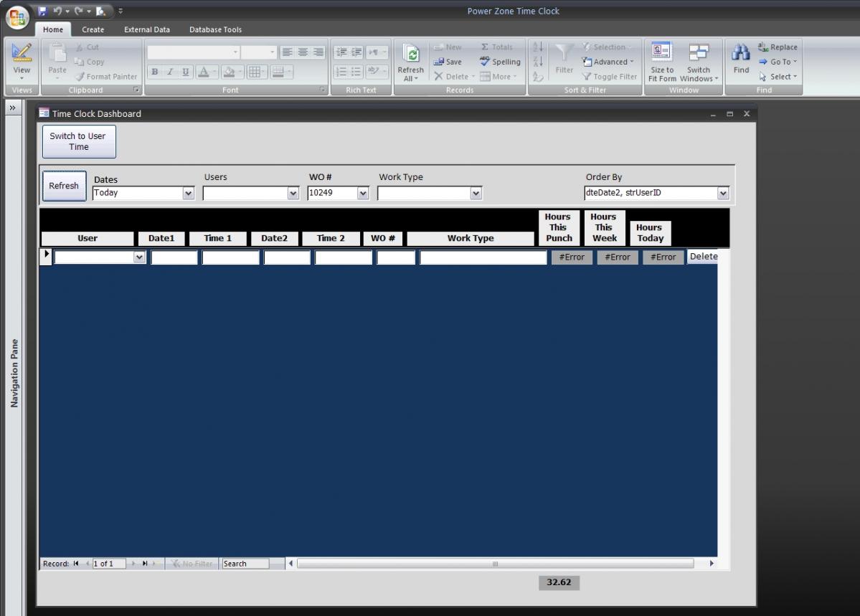Open the Select dropdown in Find group
The image size is (860, 616).
click(778, 77)
